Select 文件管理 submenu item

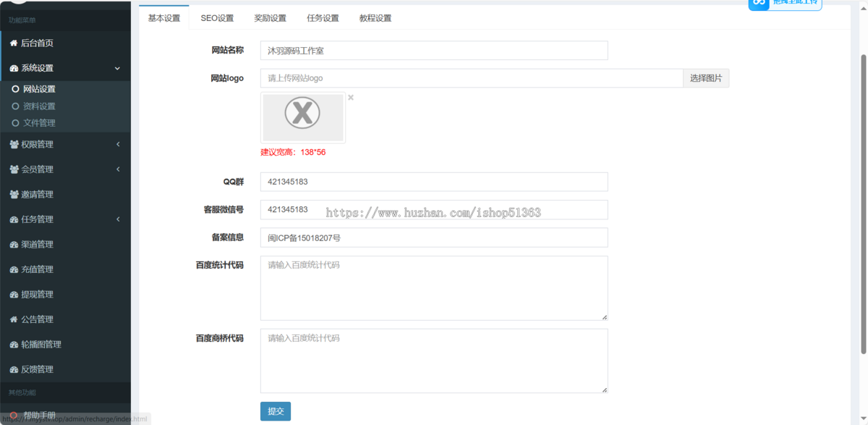(39, 123)
